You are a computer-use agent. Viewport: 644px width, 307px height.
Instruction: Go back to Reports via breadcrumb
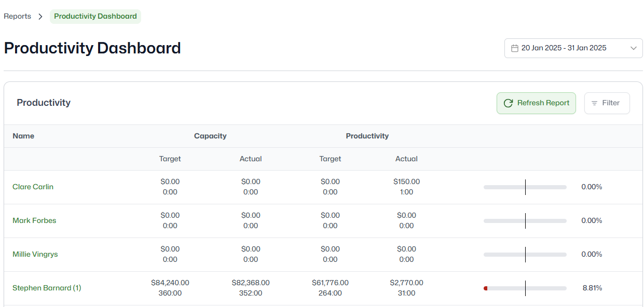[x=18, y=17]
